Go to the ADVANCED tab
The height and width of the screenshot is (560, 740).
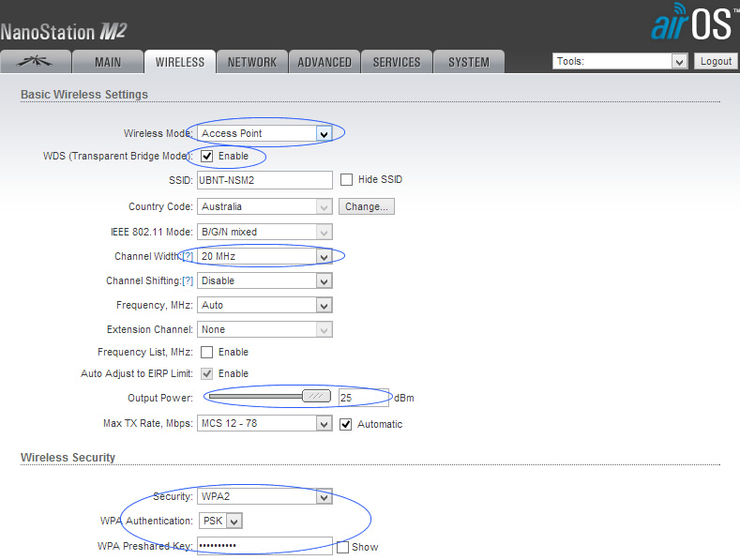click(325, 62)
